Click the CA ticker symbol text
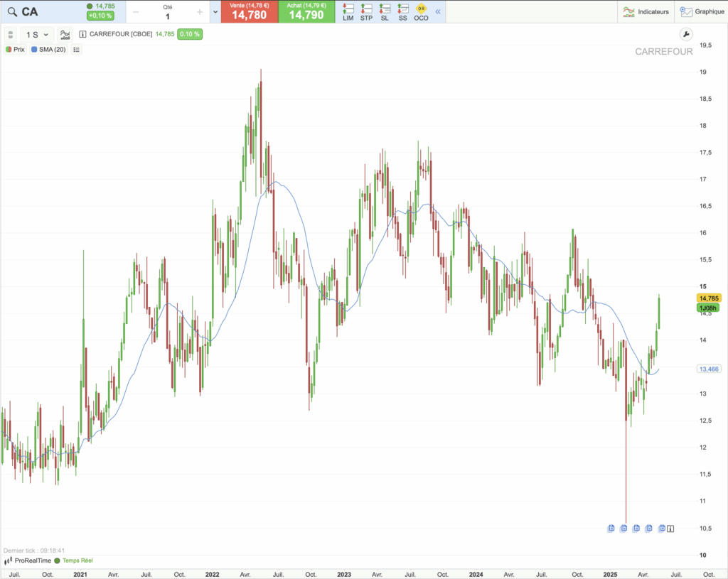This screenshot has width=728, height=579. pos(30,12)
